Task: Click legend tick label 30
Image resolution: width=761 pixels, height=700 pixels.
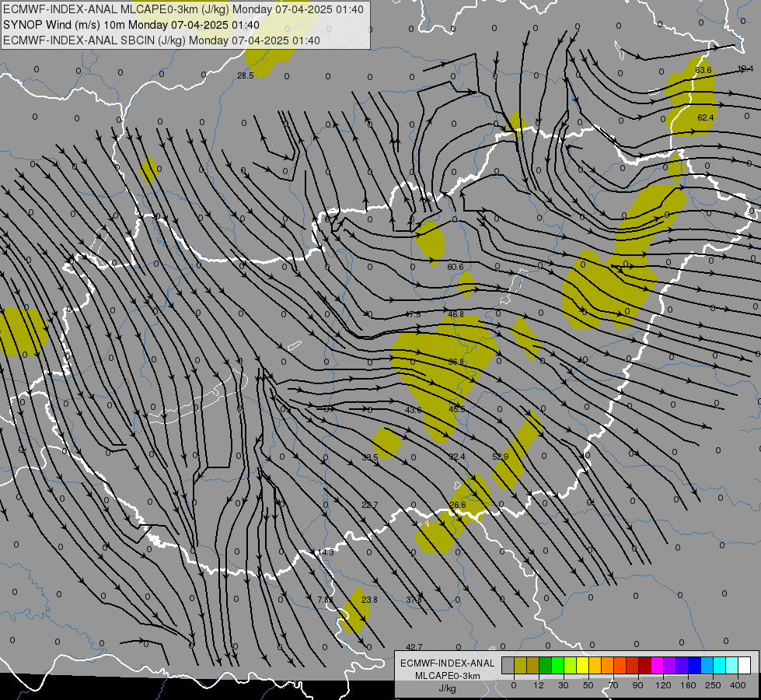Action: (564, 685)
